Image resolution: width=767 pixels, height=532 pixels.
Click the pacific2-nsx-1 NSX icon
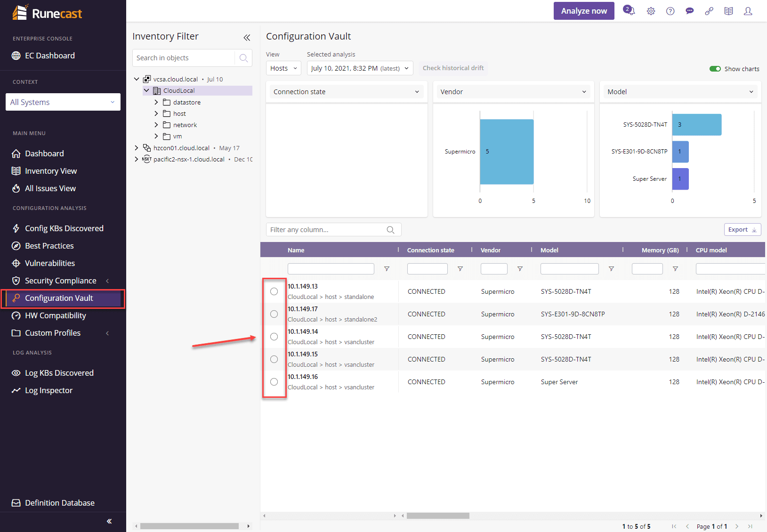pyautogui.click(x=147, y=159)
